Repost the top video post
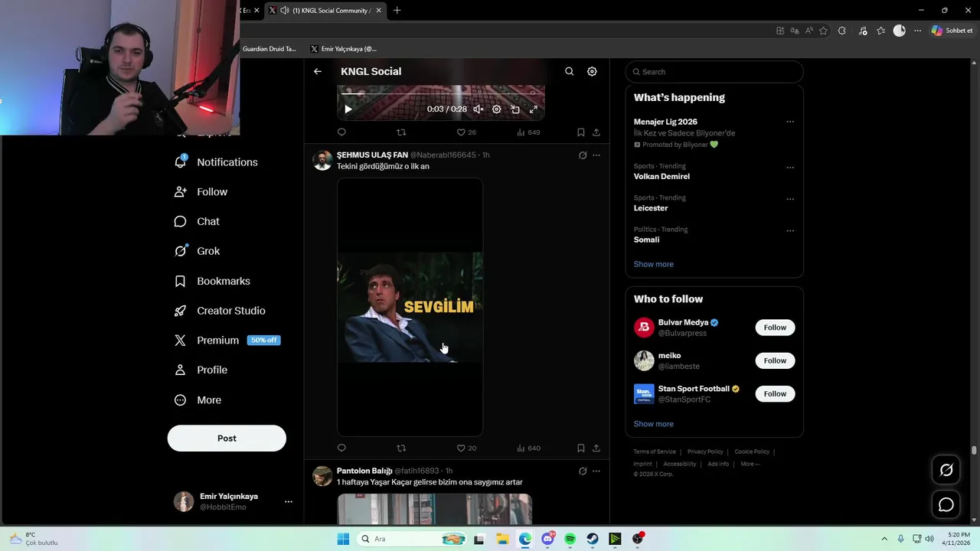Image resolution: width=980 pixels, height=551 pixels. point(401,132)
